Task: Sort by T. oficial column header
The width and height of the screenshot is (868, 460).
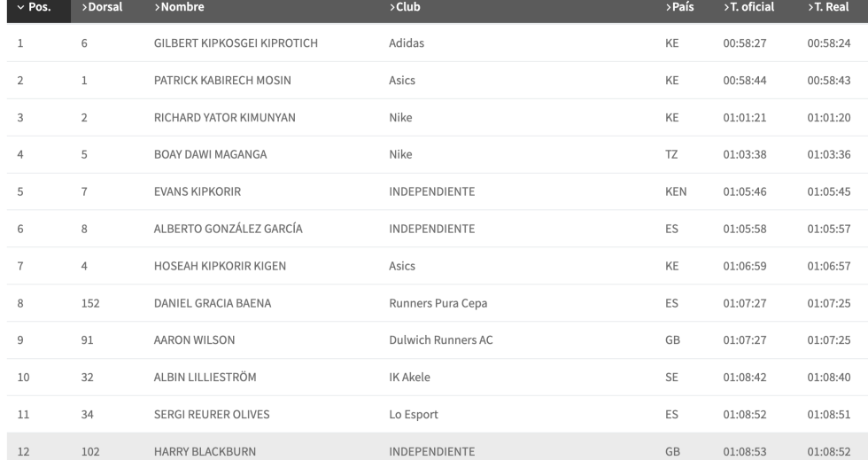Action: (748, 8)
